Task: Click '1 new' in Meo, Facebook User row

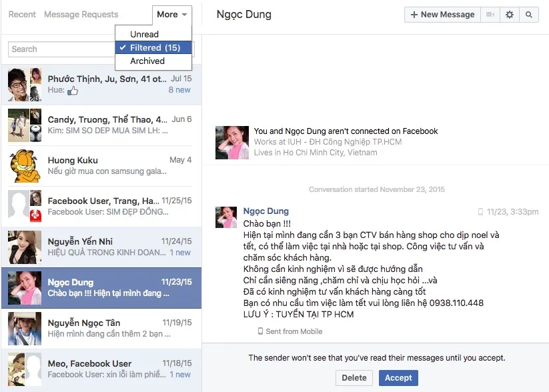Action: [180, 375]
